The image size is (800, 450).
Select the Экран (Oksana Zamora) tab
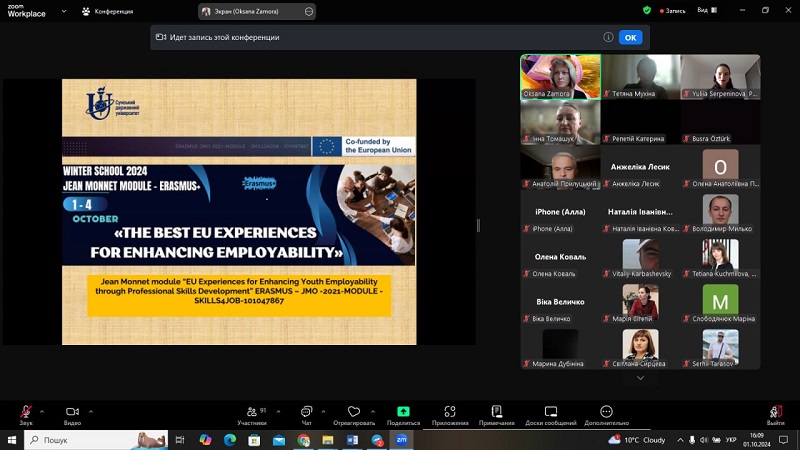pyautogui.click(x=257, y=11)
